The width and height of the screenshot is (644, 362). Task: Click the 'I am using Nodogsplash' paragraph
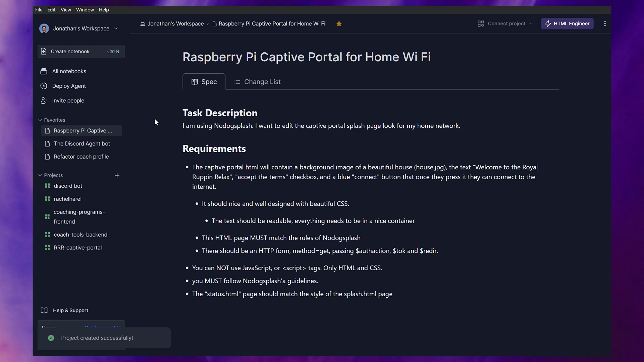[x=321, y=126]
